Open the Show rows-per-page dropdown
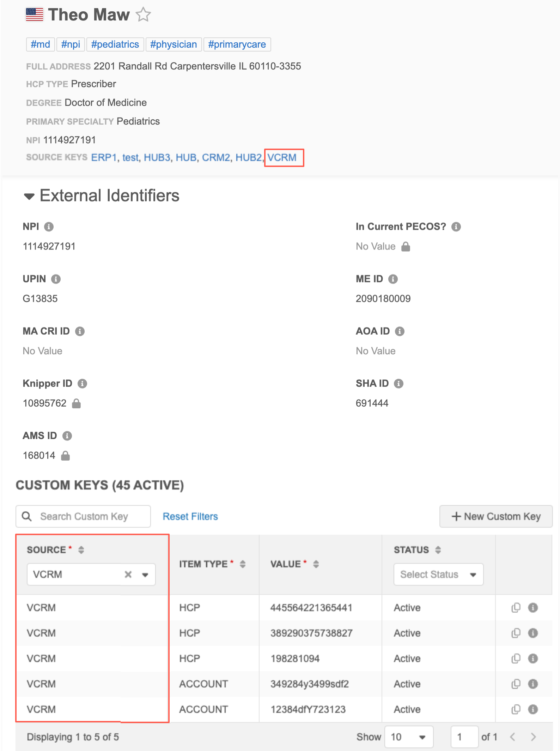The width and height of the screenshot is (560, 751). (409, 737)
